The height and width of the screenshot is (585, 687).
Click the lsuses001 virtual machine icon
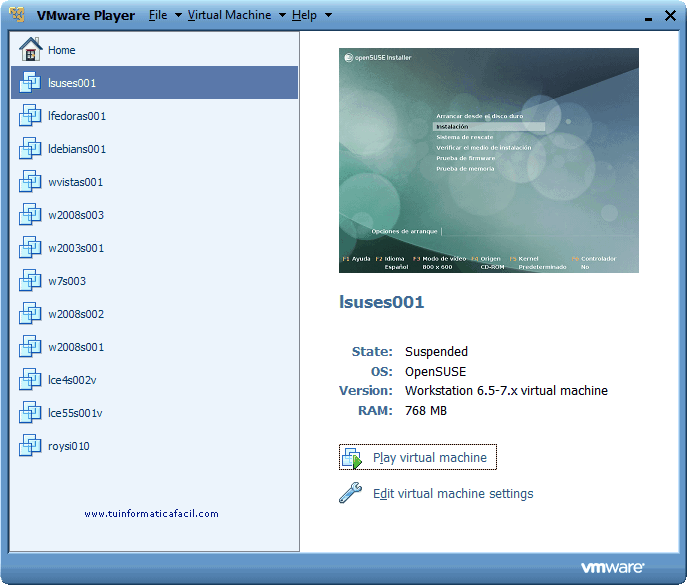pyautogui.click(x=30, y=82)
